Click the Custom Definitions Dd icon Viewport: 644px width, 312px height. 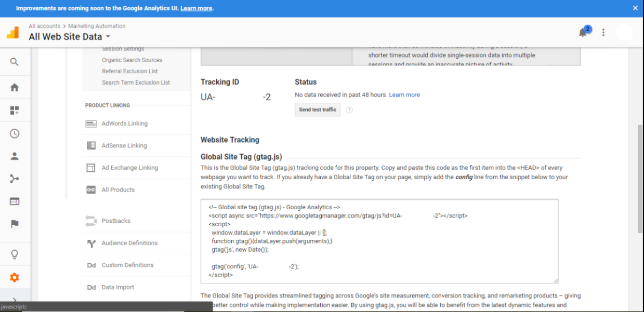[91, 265]
